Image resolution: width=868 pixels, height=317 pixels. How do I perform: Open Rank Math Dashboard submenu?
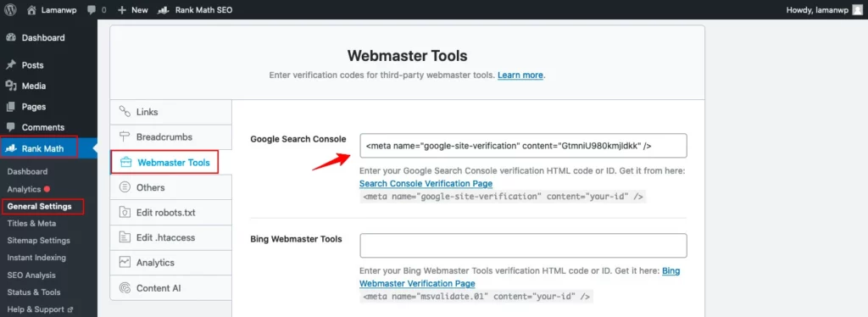click(x=27, y=171)
